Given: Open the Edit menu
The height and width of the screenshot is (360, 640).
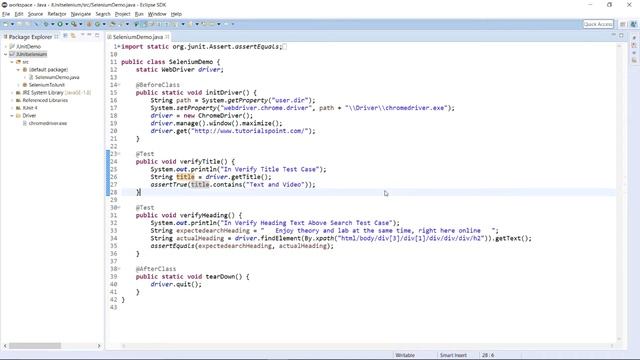Looking at the screenshot, I should [19, 14].
